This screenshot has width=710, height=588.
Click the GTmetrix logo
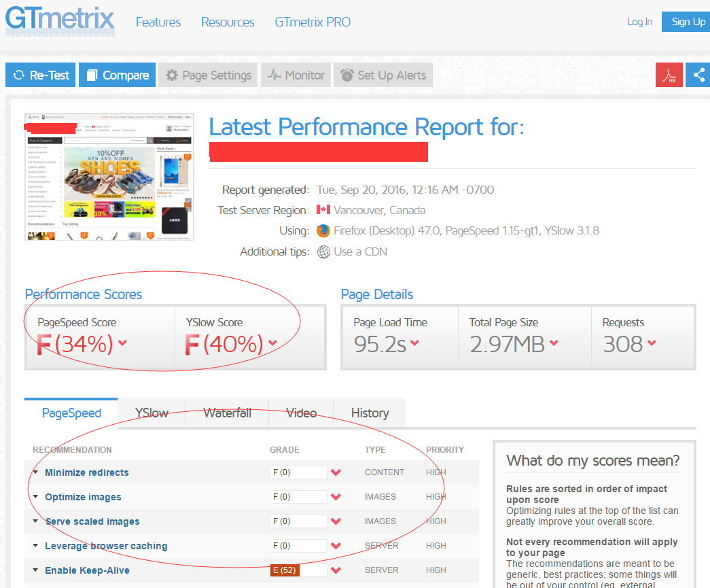(x=60, y=21)
